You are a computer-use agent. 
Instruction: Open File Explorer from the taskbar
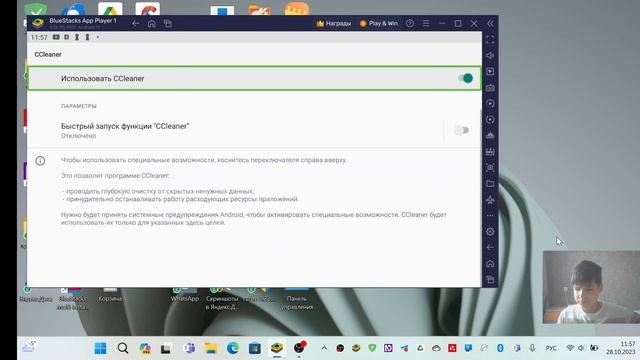coord(211,348)
